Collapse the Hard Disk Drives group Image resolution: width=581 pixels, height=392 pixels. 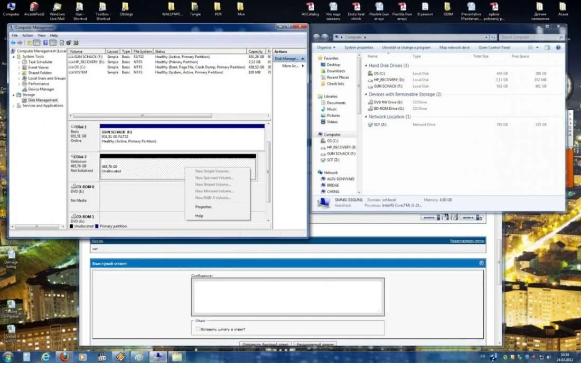click(x=366, y=66)
